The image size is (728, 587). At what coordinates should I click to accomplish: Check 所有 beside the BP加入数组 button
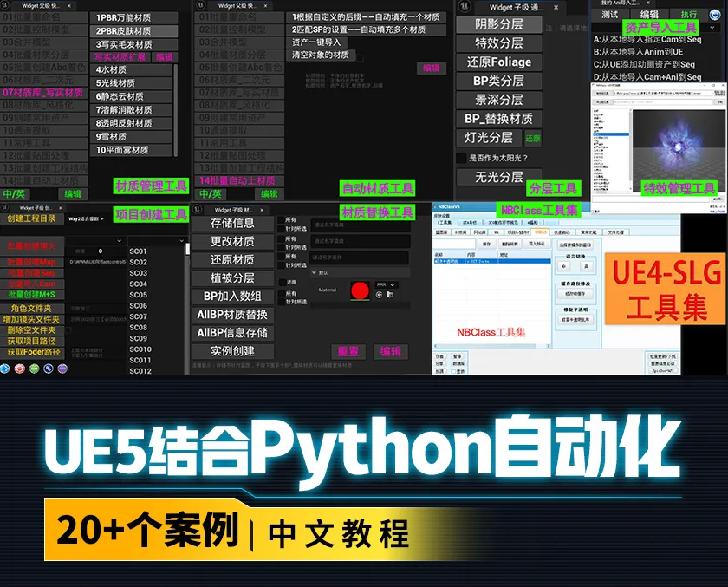281,293
